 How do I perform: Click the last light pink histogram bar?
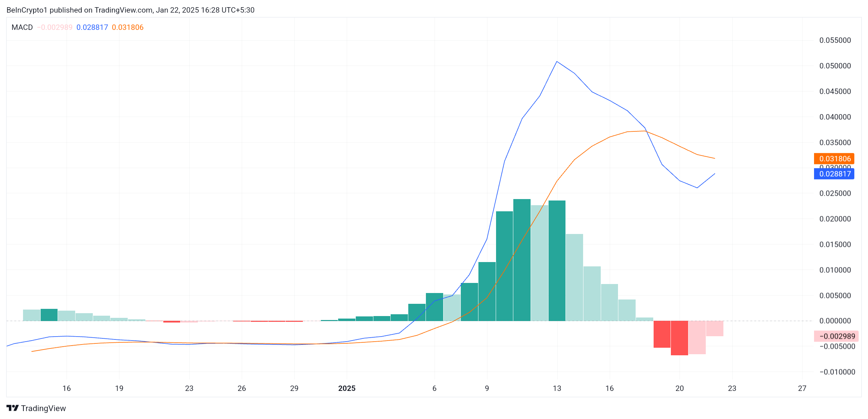coord(715,328)
